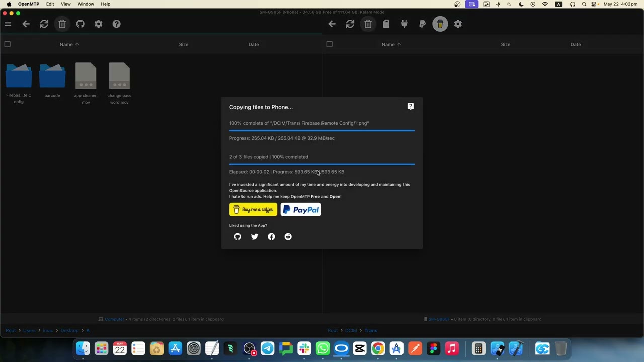
Task: Click the overall files copied progress bar
Action: click(322, 164)
